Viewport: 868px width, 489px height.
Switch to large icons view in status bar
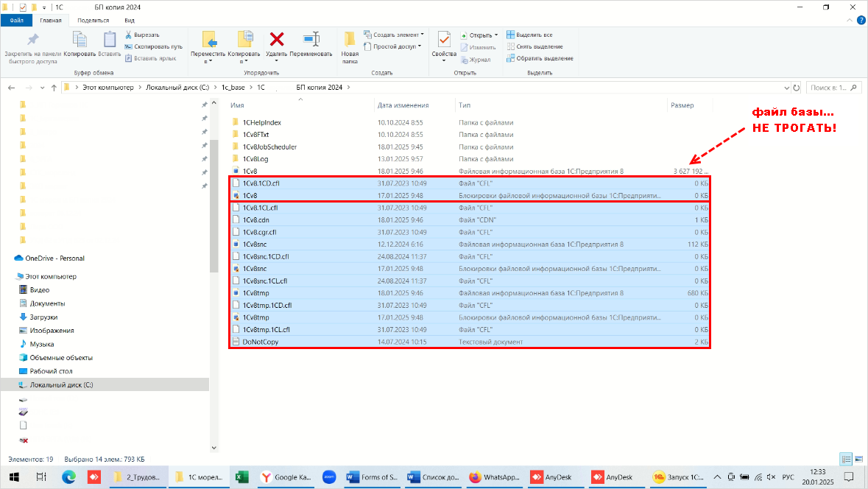[x=858, y=459]
